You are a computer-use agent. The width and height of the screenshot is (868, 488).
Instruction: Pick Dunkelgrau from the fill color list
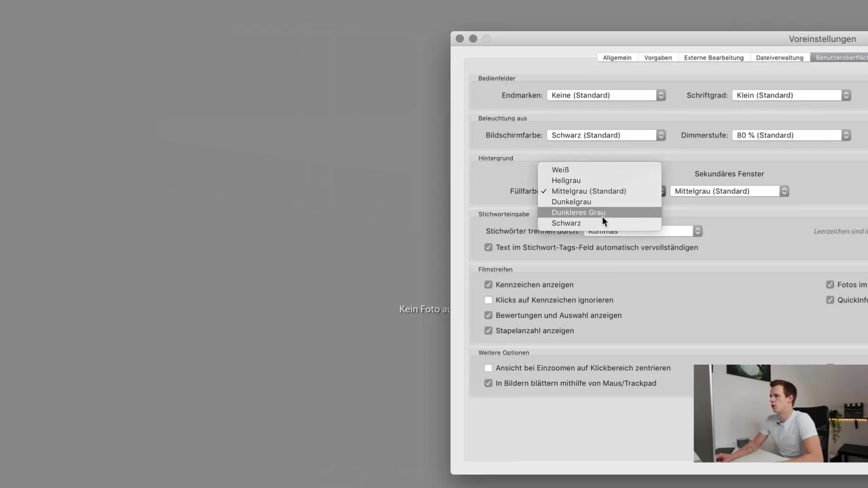599,202
